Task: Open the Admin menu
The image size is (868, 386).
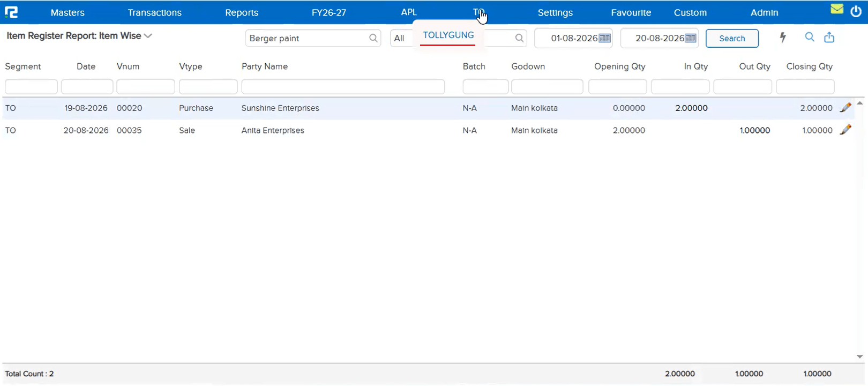Action: pos(765,12)
